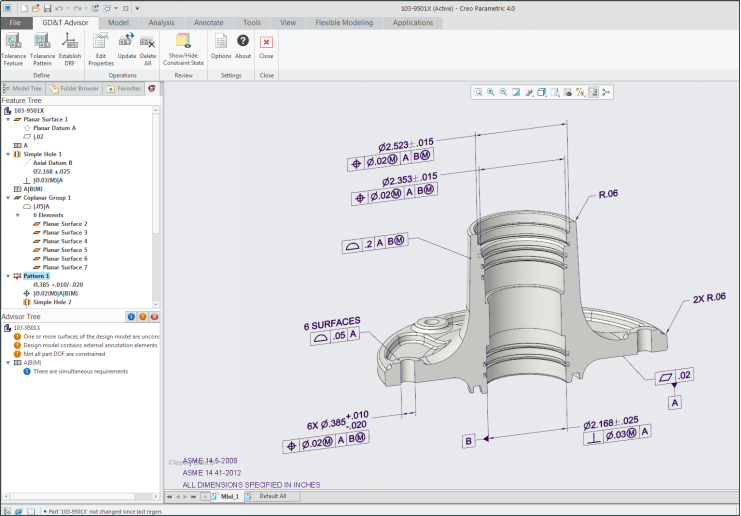Click the Open file folder icon

pyautogui.click(x=36, y=8)
